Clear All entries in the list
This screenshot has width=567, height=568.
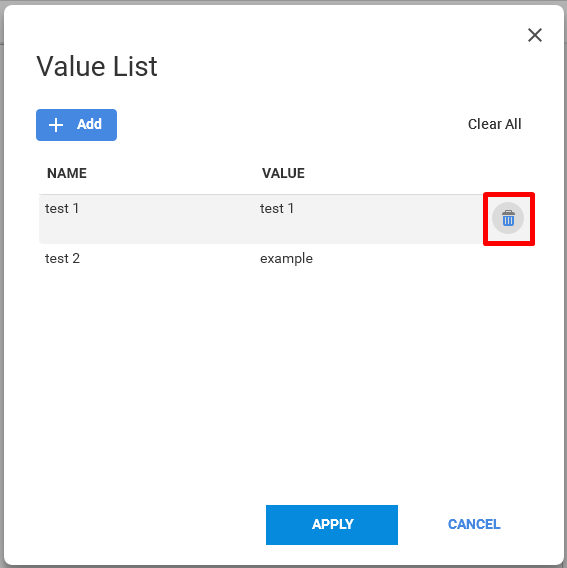pos(495,124)
